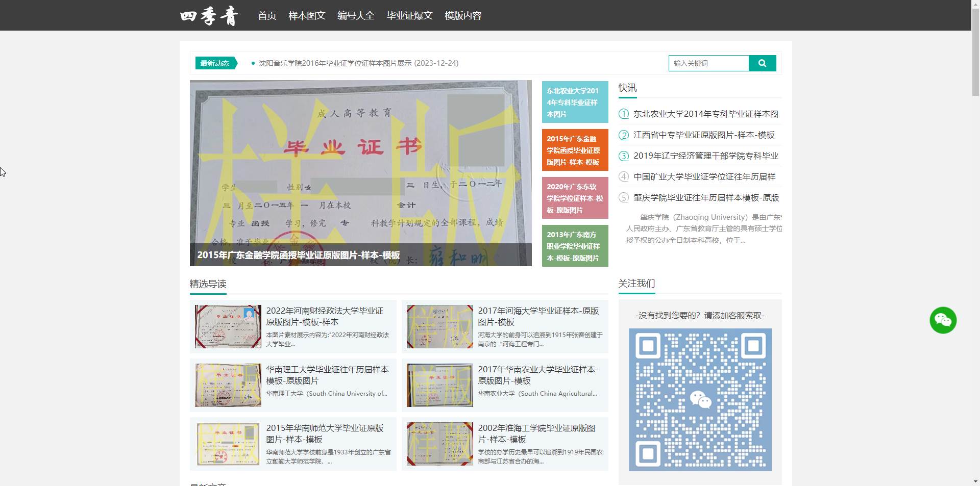Open the 2015年华南师范大学毕业证原版 title

tap(325, 433)
